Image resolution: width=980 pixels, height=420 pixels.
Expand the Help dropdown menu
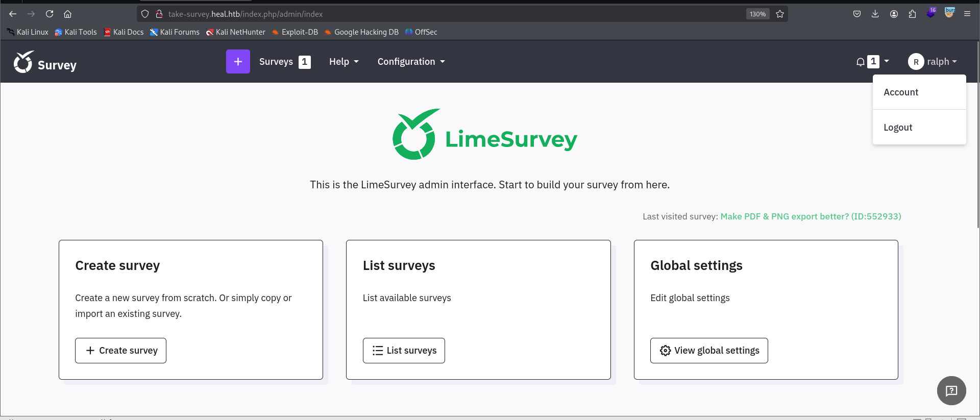coord(344,62)
